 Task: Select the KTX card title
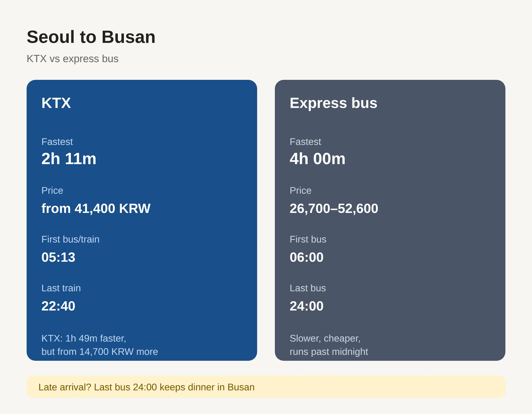(56, 103)
